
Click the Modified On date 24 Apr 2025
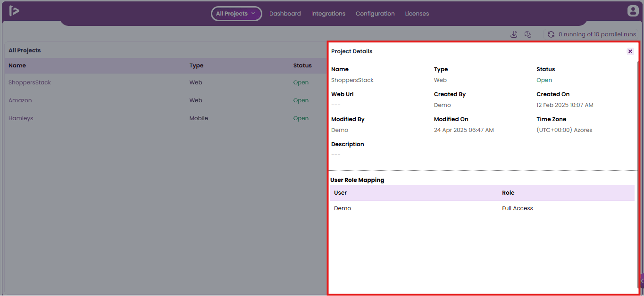[x=464, y=130]
